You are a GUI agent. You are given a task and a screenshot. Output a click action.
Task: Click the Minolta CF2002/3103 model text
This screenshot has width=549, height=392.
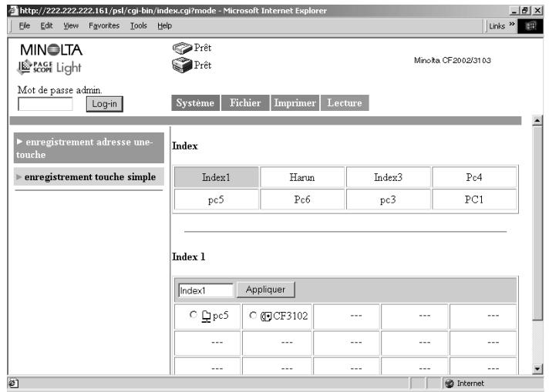(x=453, y=60)
